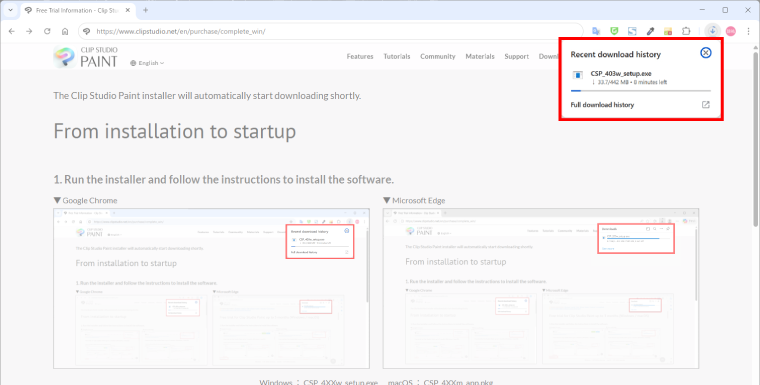Collapse the Microsoft Edge section triangle
This screenshot has width=760, height=385.
click(x=387, y=200)
